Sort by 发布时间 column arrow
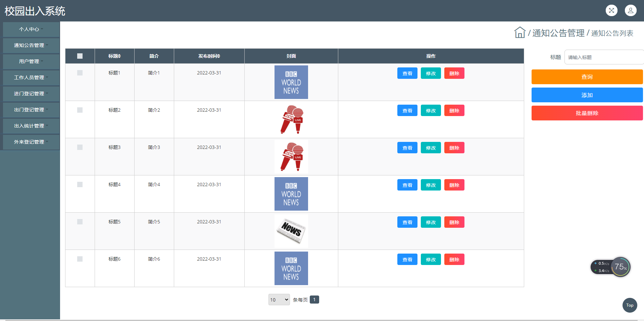The height and width of the screenshot is (321, 644). [x=218, y=56]
